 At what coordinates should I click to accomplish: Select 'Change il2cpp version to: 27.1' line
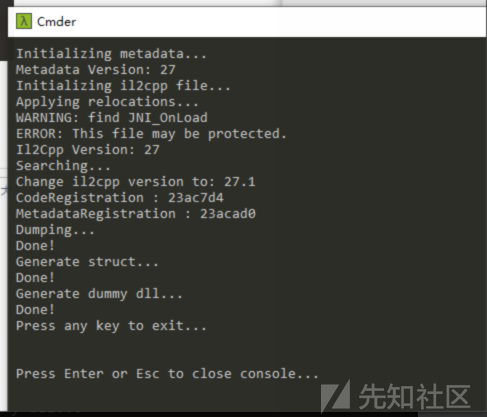pos(135,182)
